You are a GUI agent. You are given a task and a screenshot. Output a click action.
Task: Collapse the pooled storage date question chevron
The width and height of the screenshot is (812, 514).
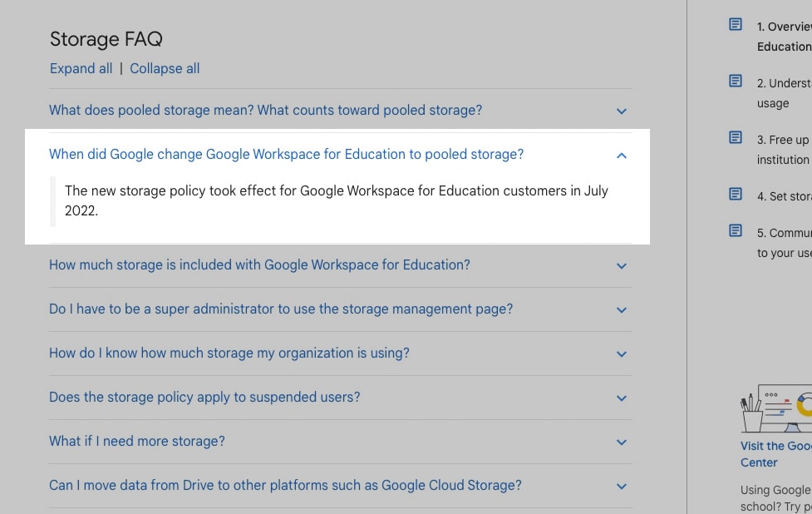point(622,155)
